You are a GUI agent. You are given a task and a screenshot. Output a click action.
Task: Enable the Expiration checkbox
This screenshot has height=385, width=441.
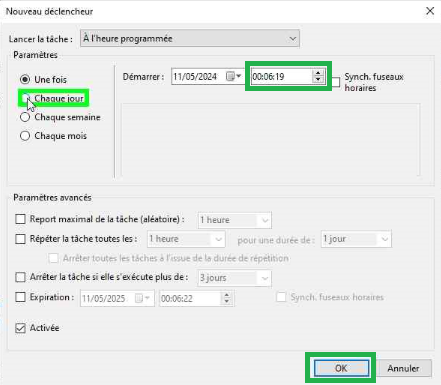point(20,297)
